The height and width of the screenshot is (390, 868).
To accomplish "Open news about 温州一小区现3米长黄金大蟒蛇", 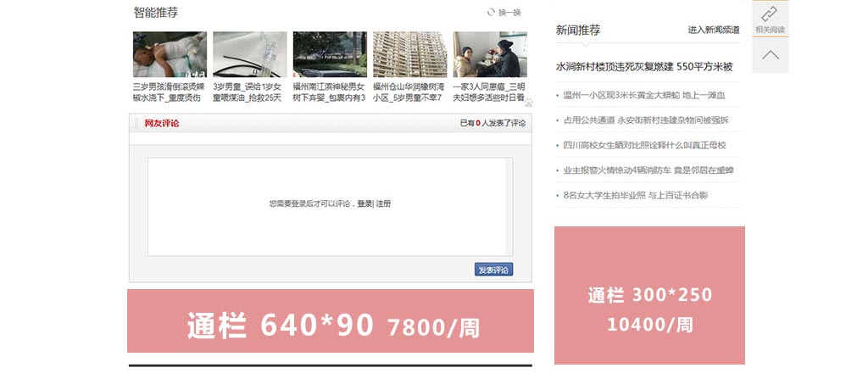I will [644, 96].
